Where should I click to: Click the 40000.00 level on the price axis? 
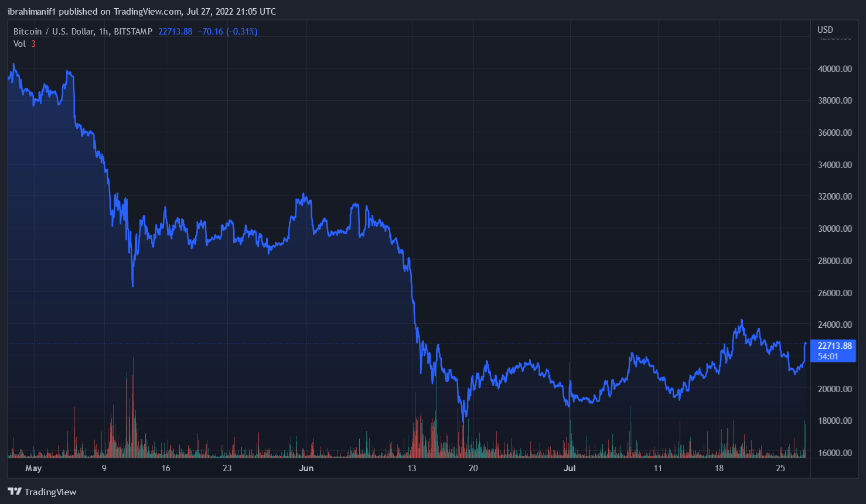(x=834, y=69)
